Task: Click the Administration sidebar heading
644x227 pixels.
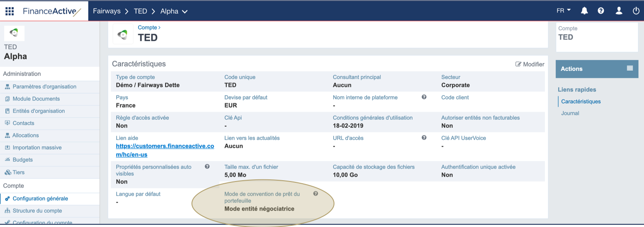Action: click(22, 74)
